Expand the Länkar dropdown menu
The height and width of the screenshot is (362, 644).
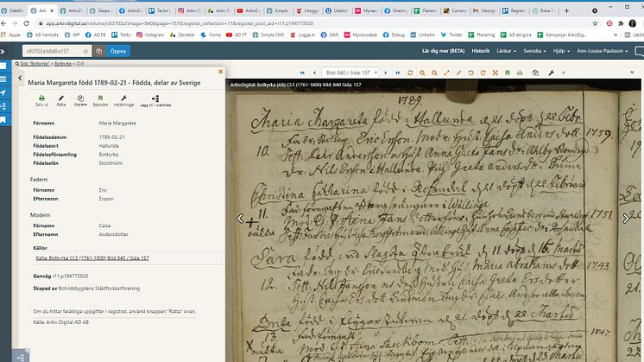(506, 51)
